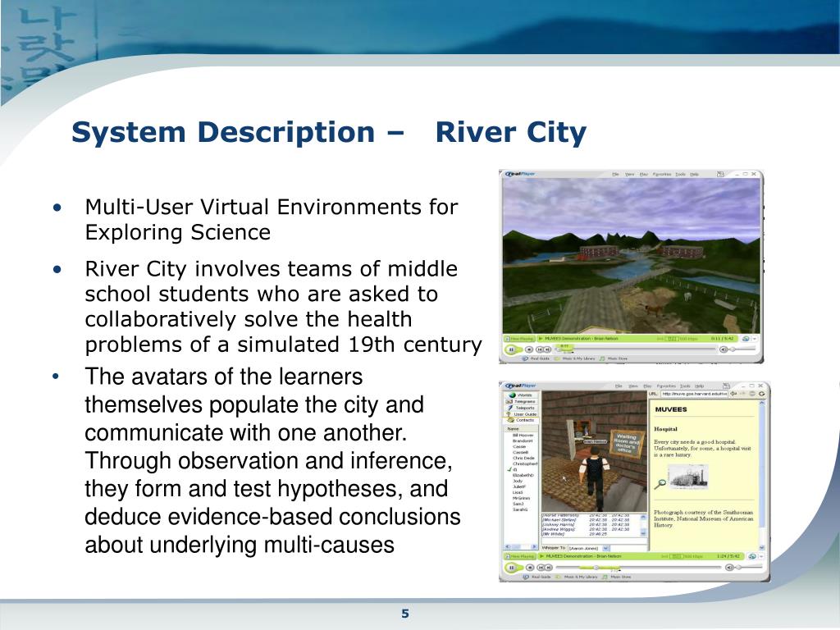Click Now Playing button in the landscape video player
The image size is (840, 630).
(x=519, y=339)
